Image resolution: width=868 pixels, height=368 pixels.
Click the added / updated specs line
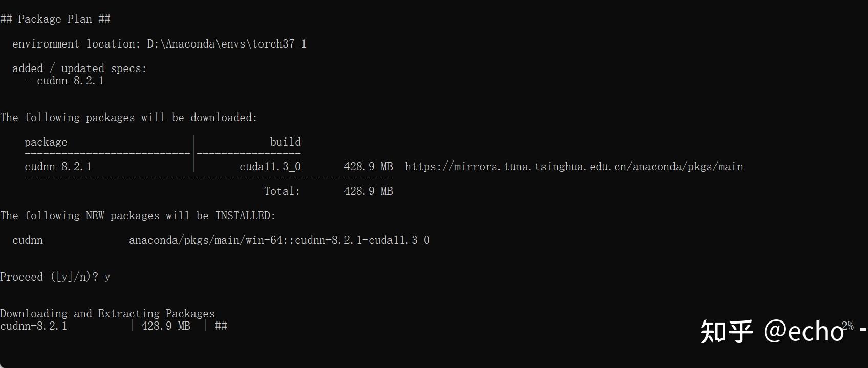[79, 68]
